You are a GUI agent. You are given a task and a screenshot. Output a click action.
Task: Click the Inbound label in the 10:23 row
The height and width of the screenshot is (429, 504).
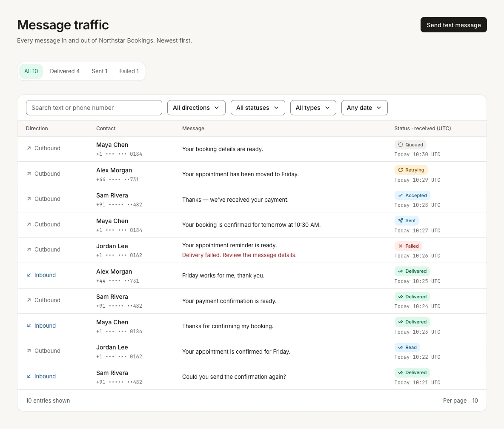click(x=45, y=326)
